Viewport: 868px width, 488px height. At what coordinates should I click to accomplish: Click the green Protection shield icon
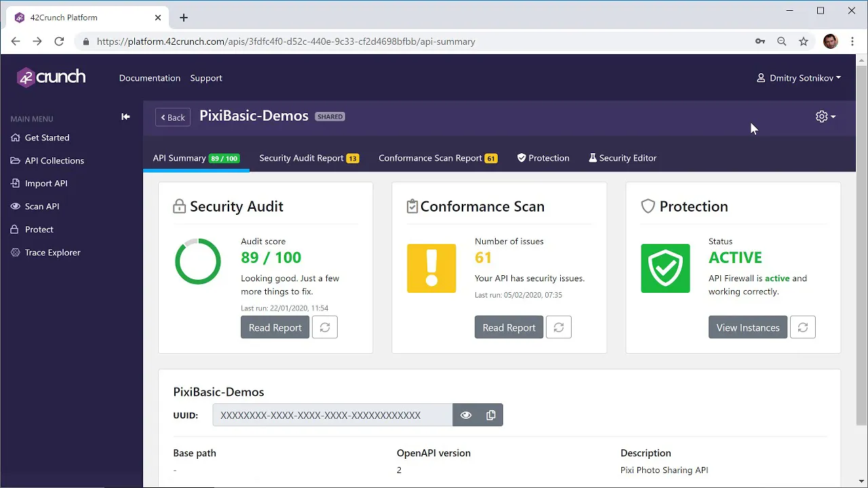coord(665,268)
